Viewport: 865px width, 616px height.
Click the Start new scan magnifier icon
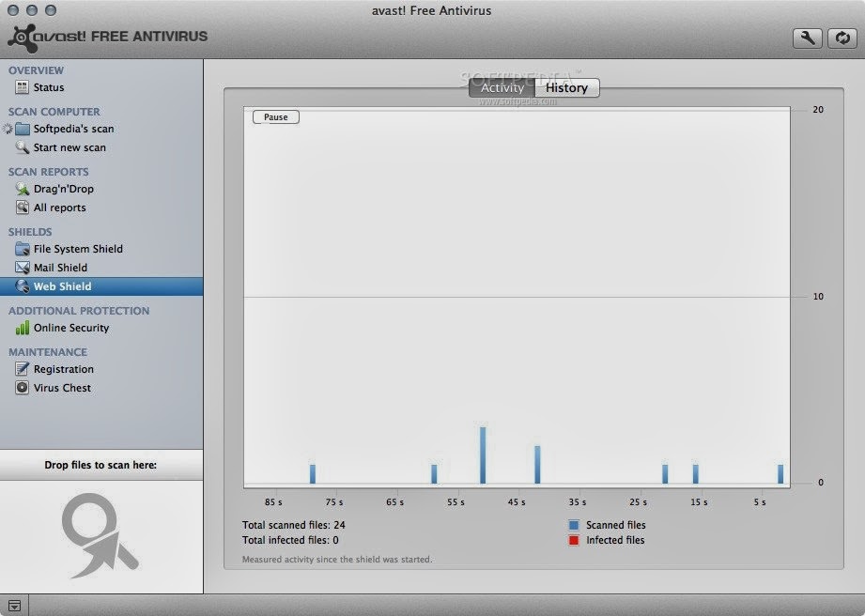point(22,147)
